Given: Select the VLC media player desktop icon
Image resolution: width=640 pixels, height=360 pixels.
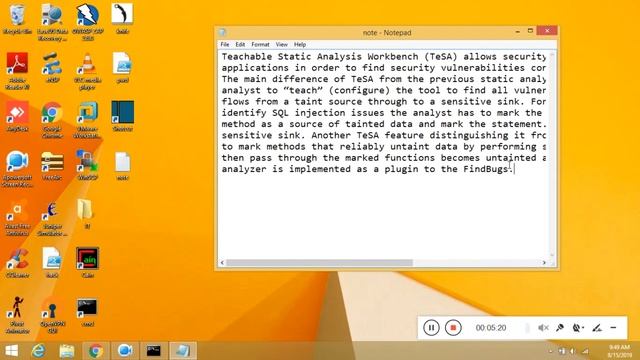Looking at the screenshot, I should click(87, 71).
